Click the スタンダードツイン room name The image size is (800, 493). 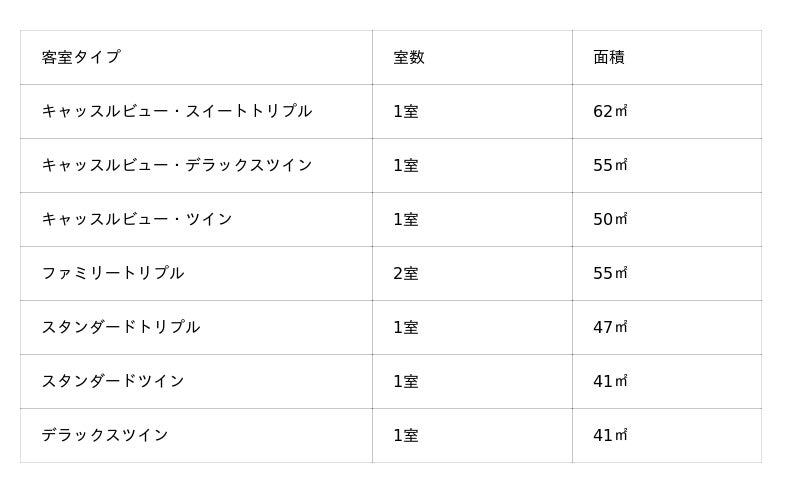pos(113,381)
